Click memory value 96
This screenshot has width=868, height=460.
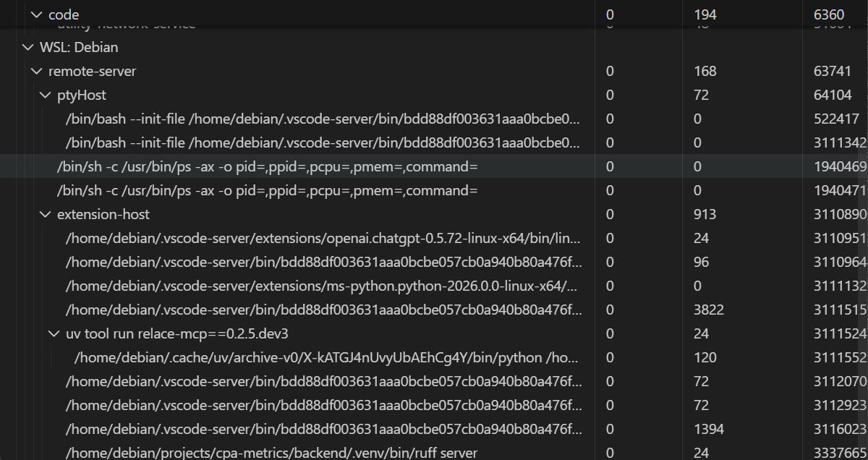click(701, 262)
